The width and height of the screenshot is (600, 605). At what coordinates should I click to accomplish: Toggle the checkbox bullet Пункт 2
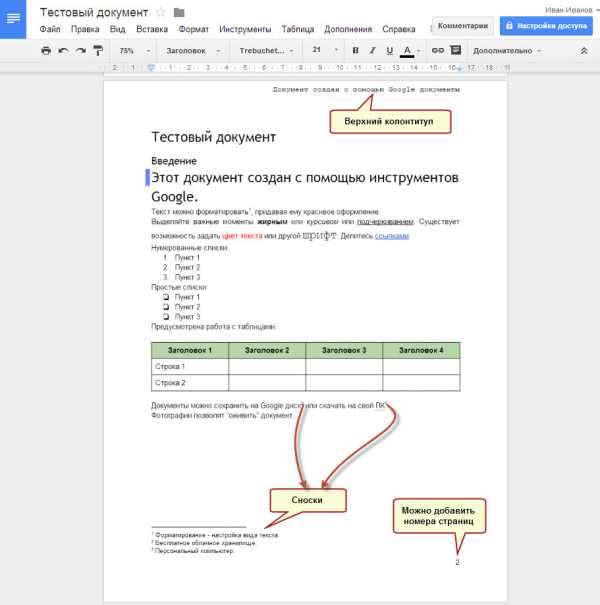point(166,307)
